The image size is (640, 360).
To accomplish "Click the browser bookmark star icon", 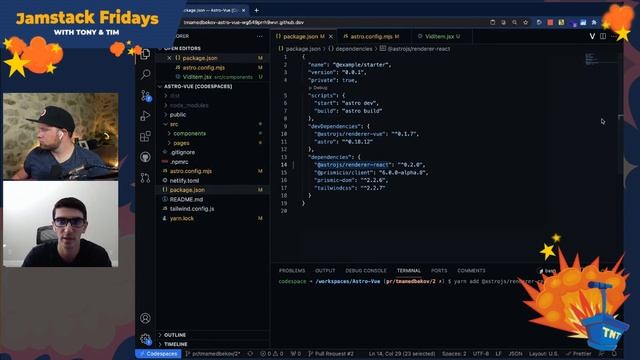I will (526, 22).
